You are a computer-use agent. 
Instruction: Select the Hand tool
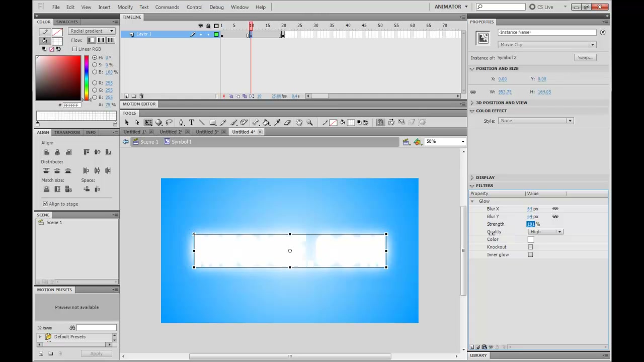pyautogui.click(x=299, y=122)
